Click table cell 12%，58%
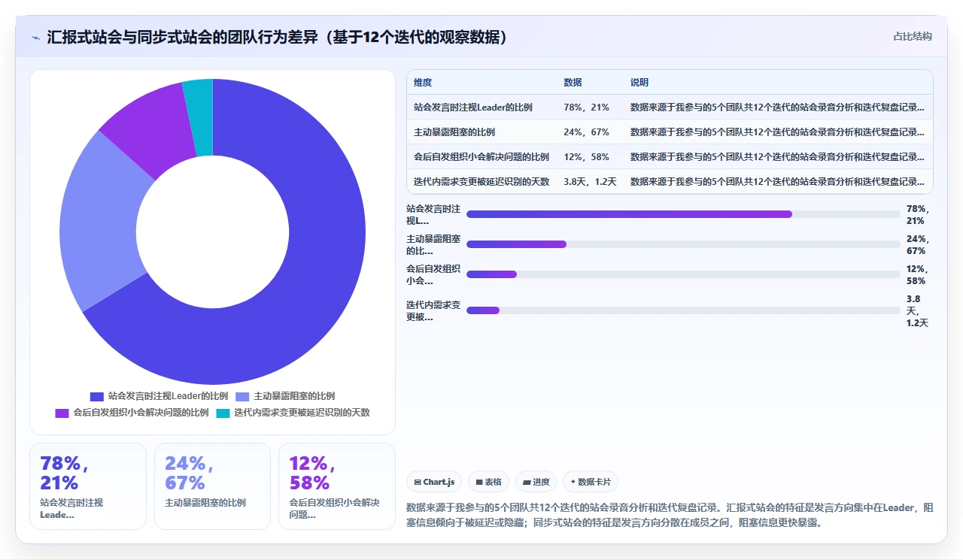Viewport: 963px width, 560px height. [586, 157]
